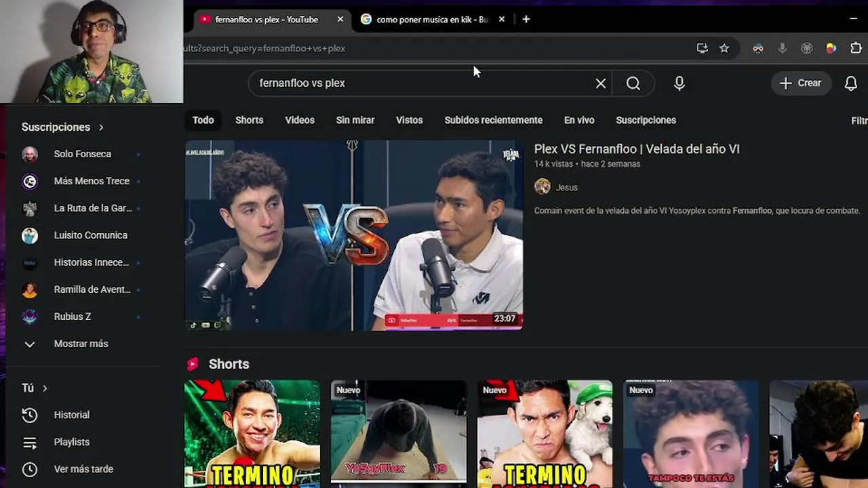Close the como poner musica en kik tab
The image size is (868, 488).
[x=502, y=20]
